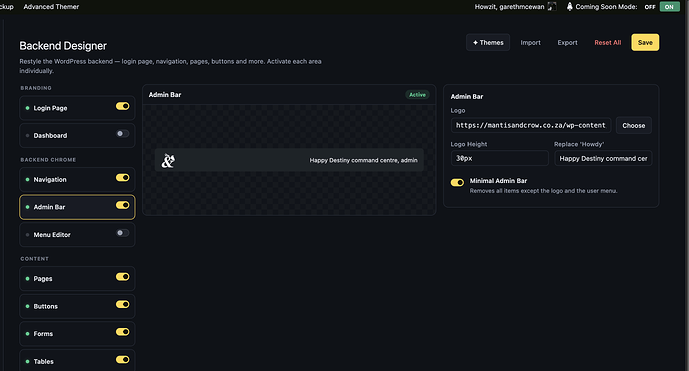
Task: Click the 'Minimal Admin Bar' label
Action: click(x=498, y=181)
